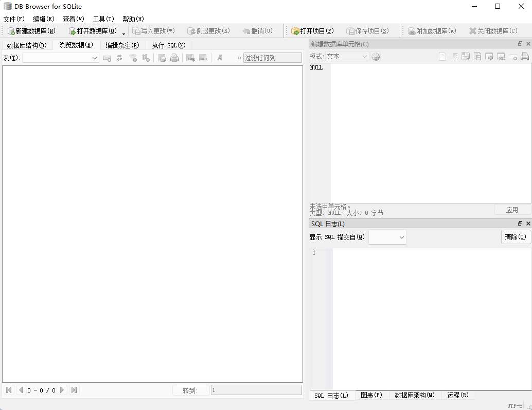The width and height of the screenshot is (532, 410).
Task: Switch to the 执行 SQL(X) tab
Action: (x=169, y=45)
